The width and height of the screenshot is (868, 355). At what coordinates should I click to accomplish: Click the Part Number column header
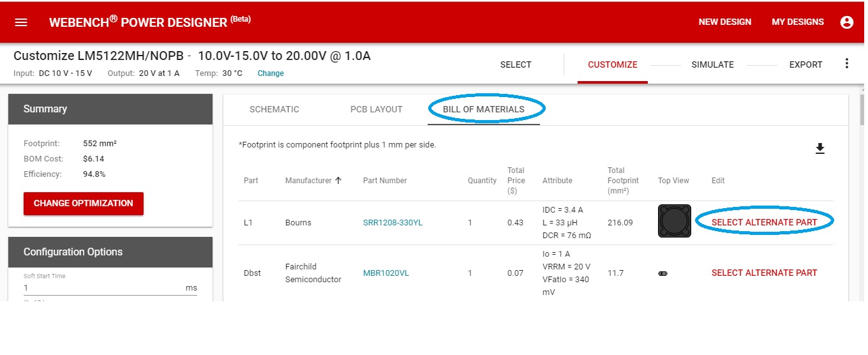[385, 181]
